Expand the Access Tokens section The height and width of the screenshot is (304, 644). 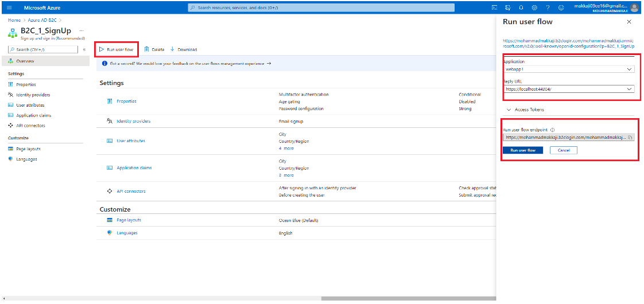[x=526, y=110]
